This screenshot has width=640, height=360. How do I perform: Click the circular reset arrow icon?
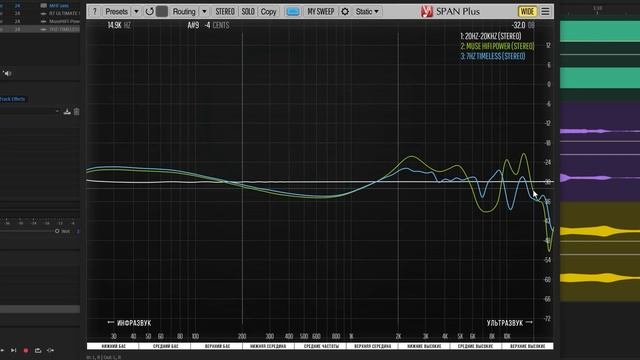click(149, 11)
